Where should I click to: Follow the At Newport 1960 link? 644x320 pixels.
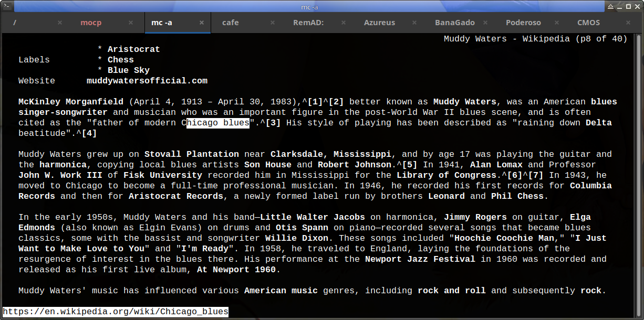pyautogui.click(x=236, y=270)
